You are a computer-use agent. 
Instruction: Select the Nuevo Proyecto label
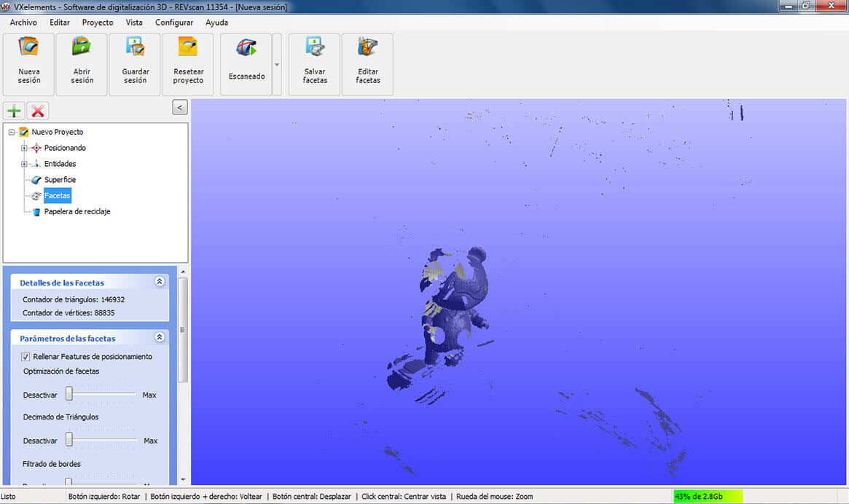click(58, 132)
